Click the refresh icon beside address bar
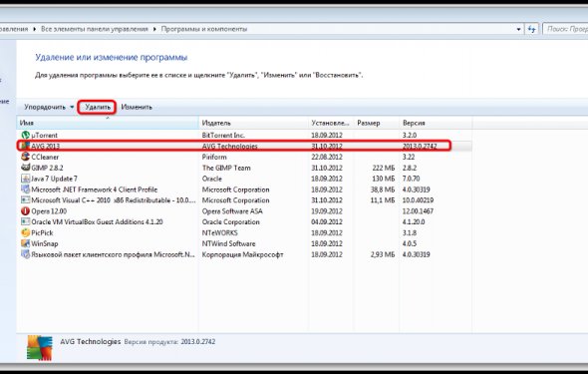The image size is (588, 374). 531,29
